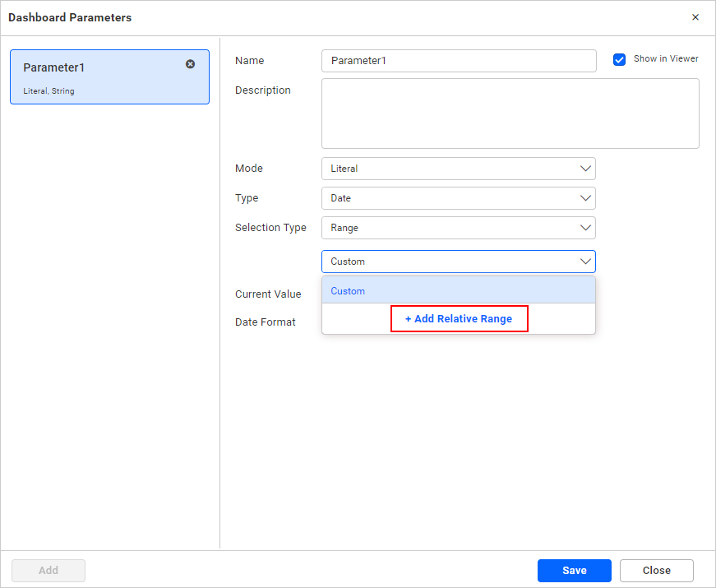Save the dashboard parameters
The image size is (716, 588).
574,570
